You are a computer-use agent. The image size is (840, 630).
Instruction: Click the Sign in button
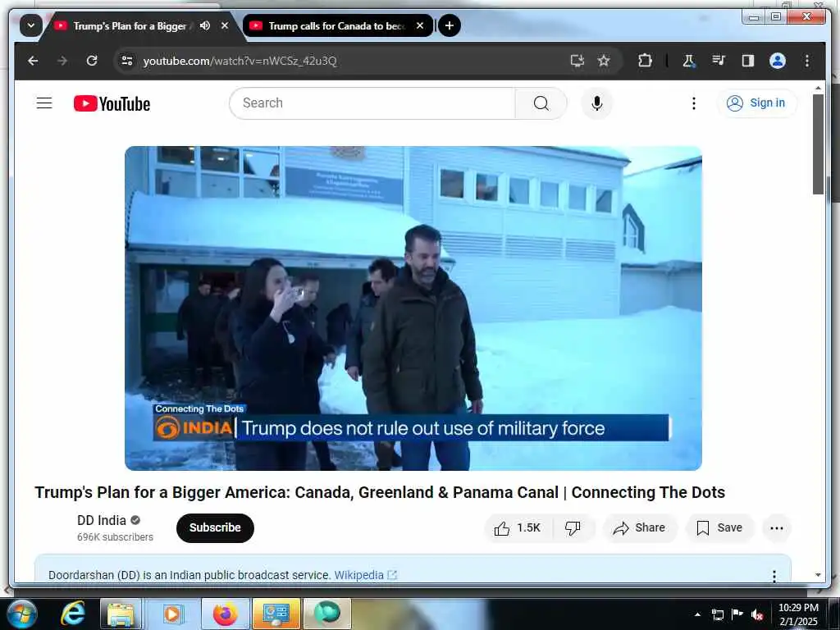[757, 103]
